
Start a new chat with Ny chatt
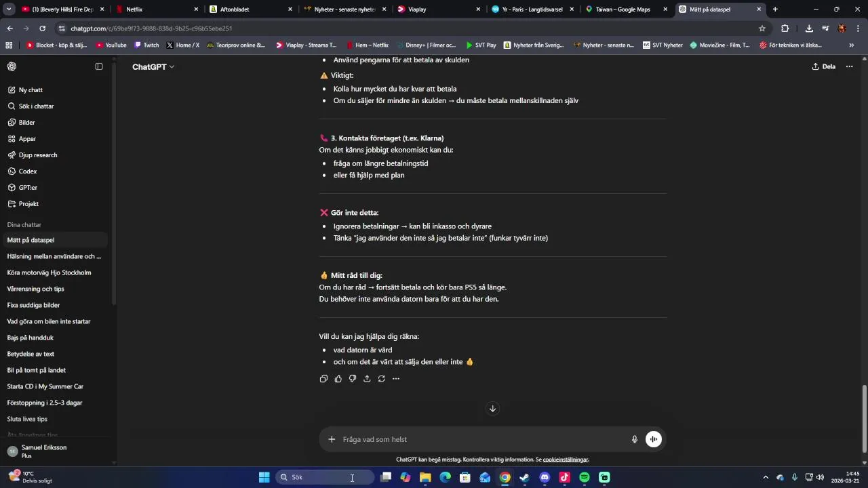point(54,90)
